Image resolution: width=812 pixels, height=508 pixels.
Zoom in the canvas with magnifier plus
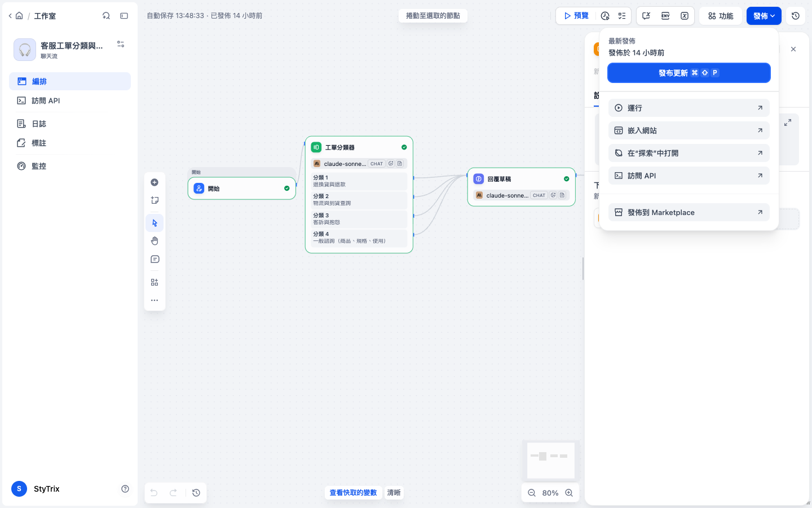pyautogui.click(x=569, y=493)
